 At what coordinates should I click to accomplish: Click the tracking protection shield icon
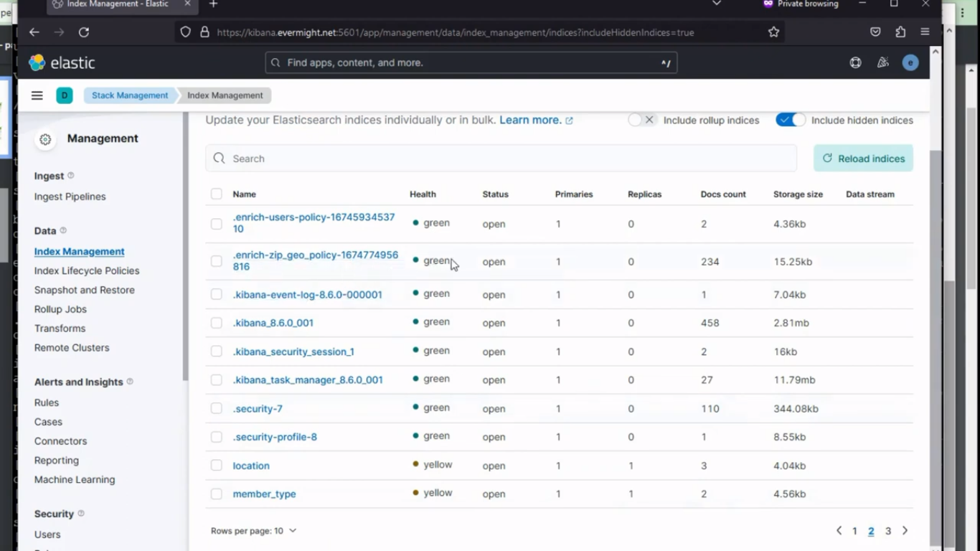coord(186,32)
